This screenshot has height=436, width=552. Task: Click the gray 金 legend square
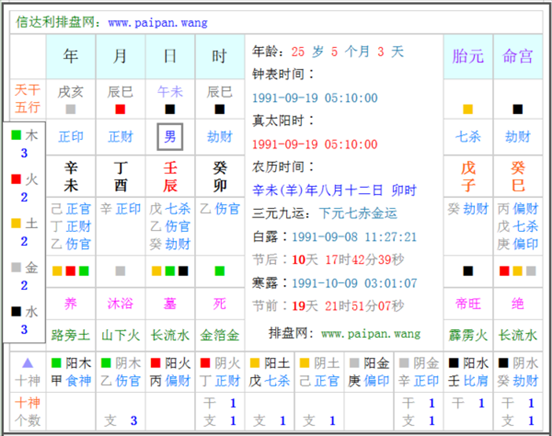pos(16,267)
